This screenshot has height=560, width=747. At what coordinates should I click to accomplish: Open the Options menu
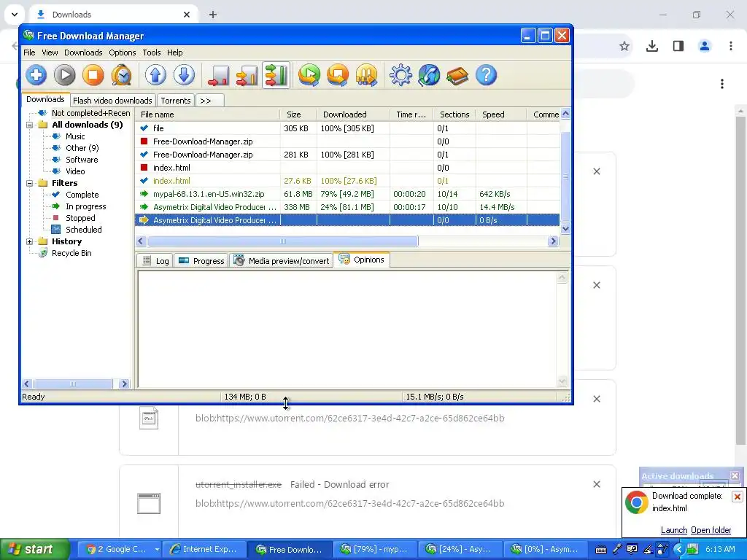pos(123,52)
